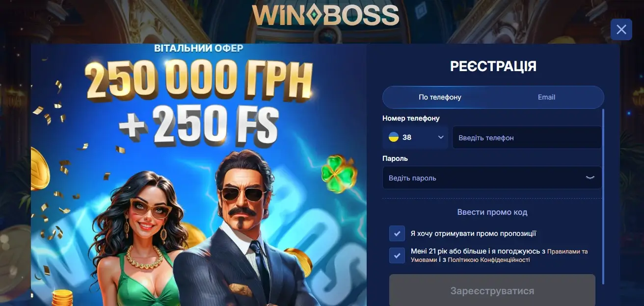
Task: Click the WinBoss logo at top
Action: [x=325, y=15]
